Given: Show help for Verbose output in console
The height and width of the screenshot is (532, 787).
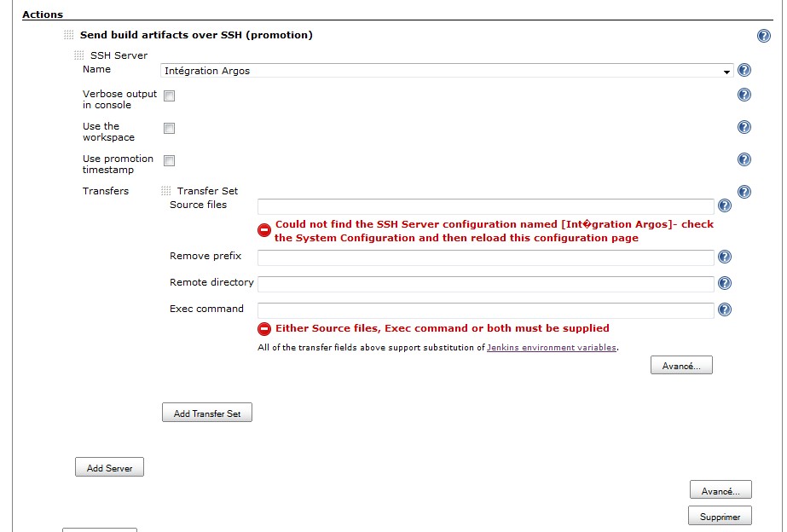Looking at the screenshot, I should coord(744,95).
